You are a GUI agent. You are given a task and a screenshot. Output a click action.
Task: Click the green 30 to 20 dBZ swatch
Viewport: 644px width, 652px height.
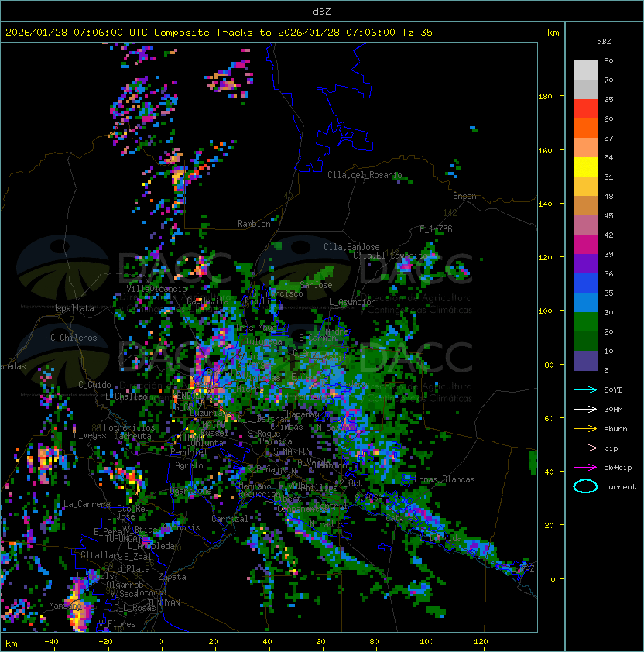tap(585, 322)
